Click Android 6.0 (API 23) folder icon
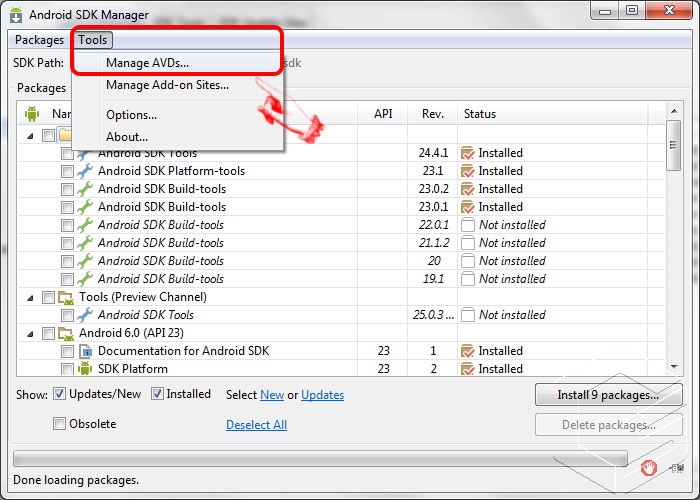 pos(66,333)
